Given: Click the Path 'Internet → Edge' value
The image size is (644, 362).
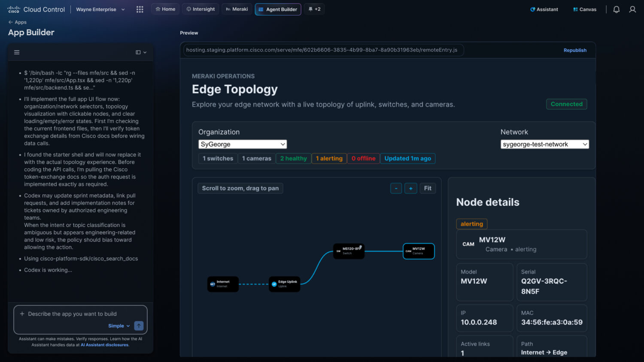Looking at the screenshot, I should [x=544, y=353].
